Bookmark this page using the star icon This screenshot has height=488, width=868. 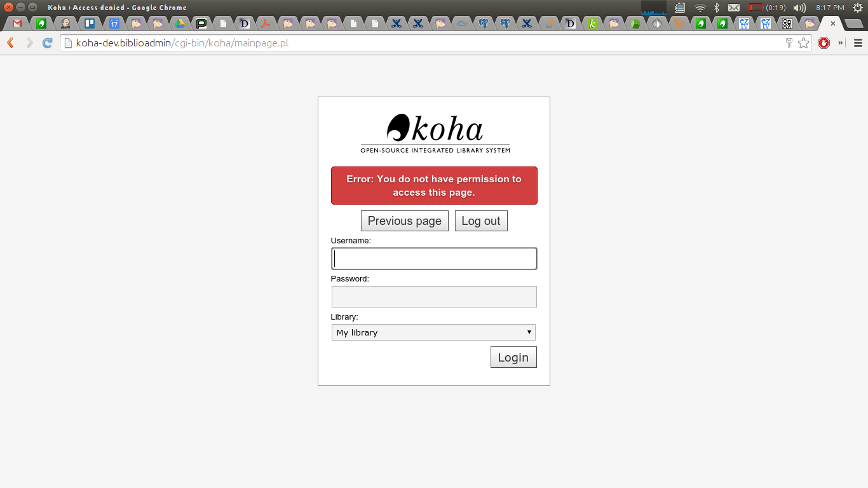coord(804,43)
